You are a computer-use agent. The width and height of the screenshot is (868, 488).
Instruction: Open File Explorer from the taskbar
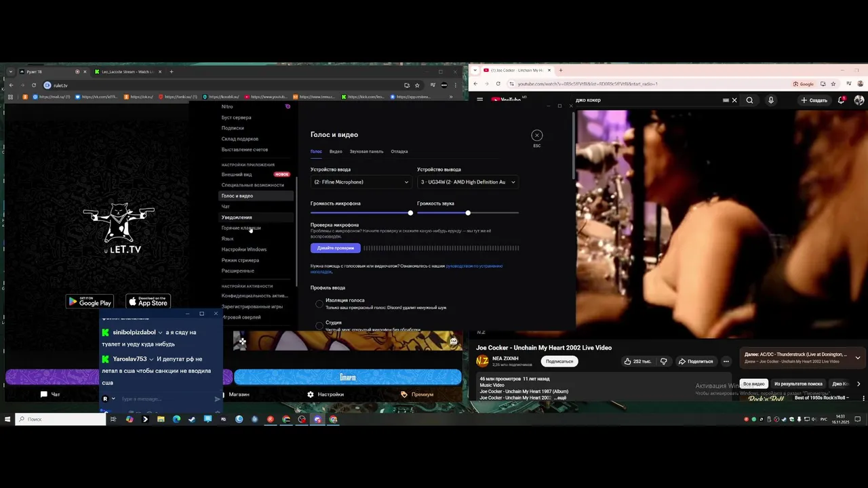point(161,420)
